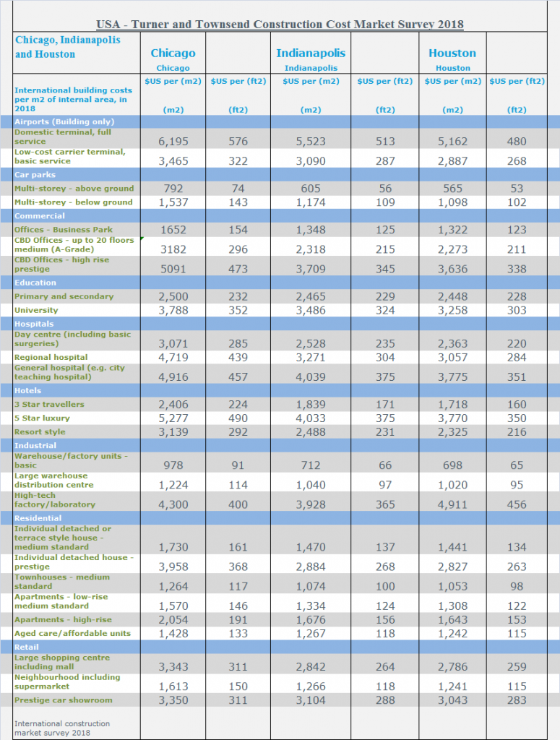Click the "Low-cost carrier terminal, basic service" label
This screenshot has height=740, width=560.
coord(70,156)
